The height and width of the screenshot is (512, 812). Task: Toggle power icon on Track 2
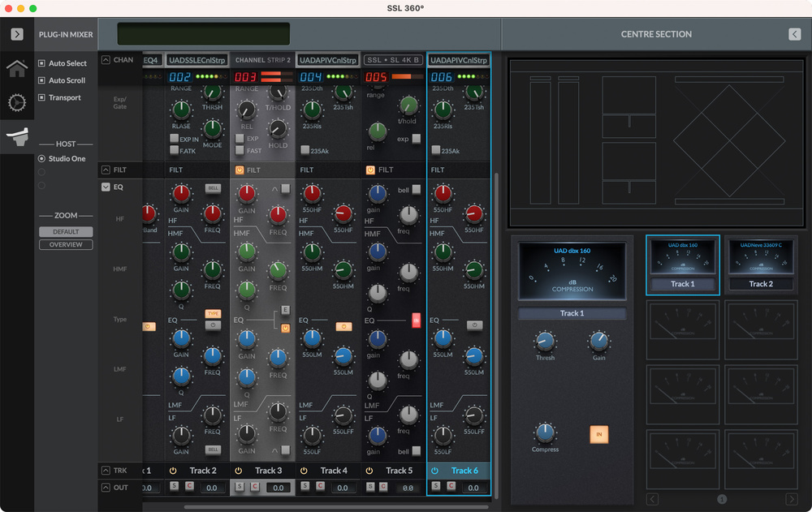click(x=173, y=471)
